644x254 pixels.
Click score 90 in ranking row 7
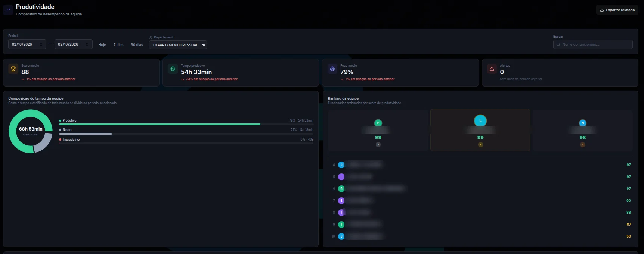click(629, 201)
